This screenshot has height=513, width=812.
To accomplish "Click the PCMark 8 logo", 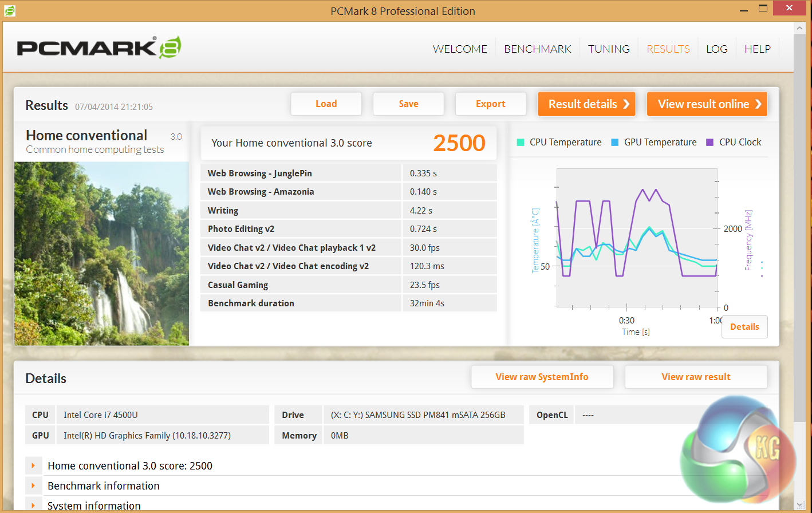I will (x=98, y=48).
